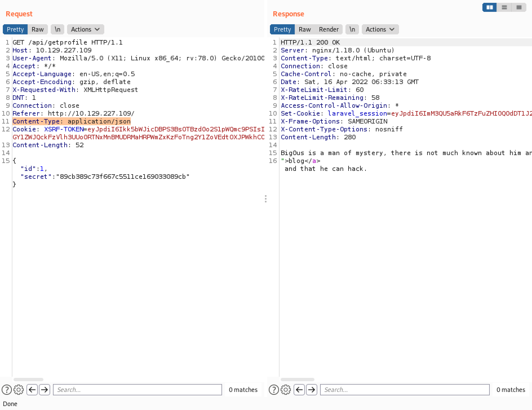This screenshot has width=532, height=410.
Task: Click the Request search input field
Action: (x=138, y=390)
